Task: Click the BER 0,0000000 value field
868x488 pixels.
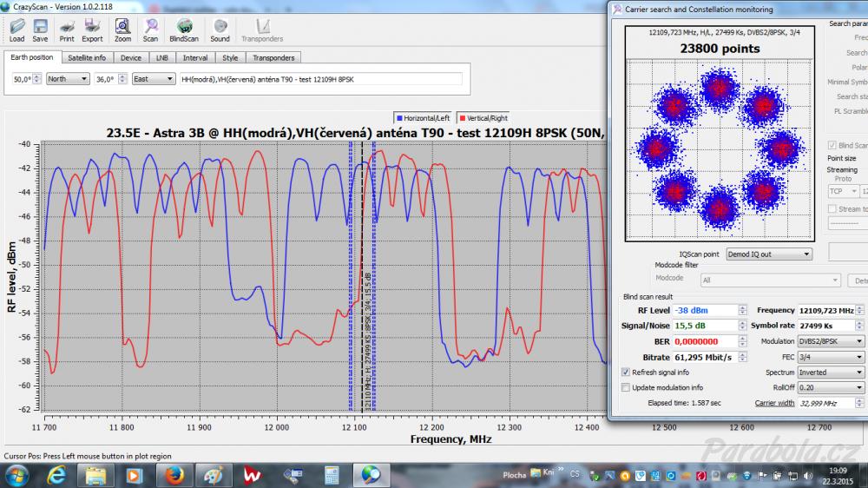Action: coord(705,342)
